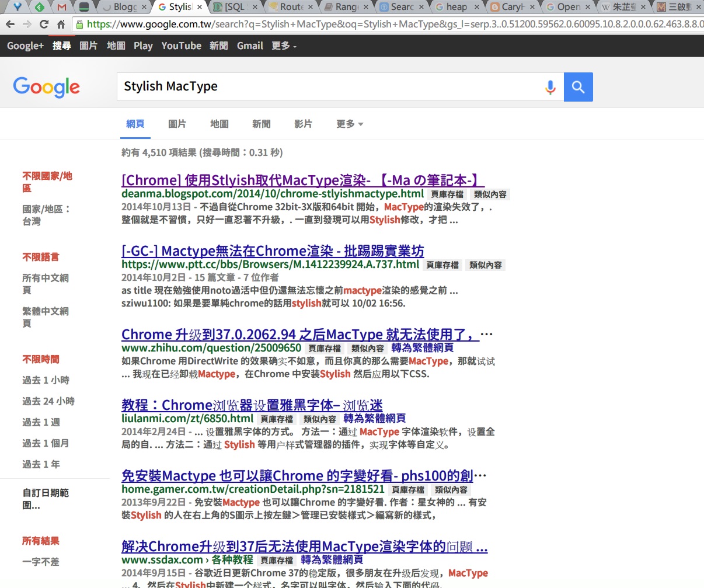The width and height of the screenshot is (704, 588).
Task: Open YouTube from the top black bar
Action: [181, 46]
